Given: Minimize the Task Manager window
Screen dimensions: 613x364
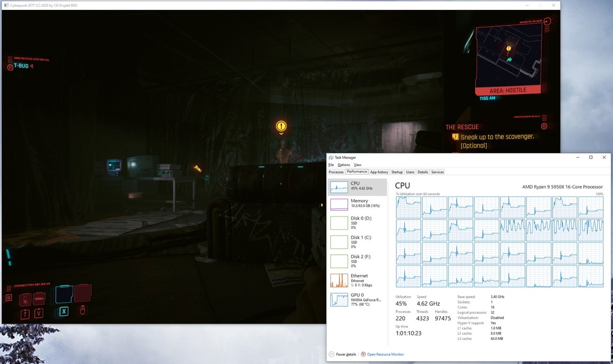Looking at the screenshot, I should coord(577,157).
